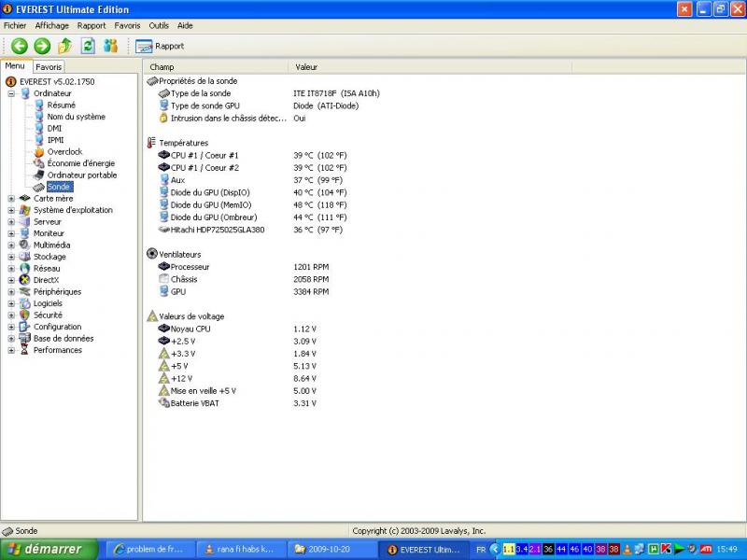Open the Rapport toolbar button
This screenshot has width=747, height=560.
(160, 46)
